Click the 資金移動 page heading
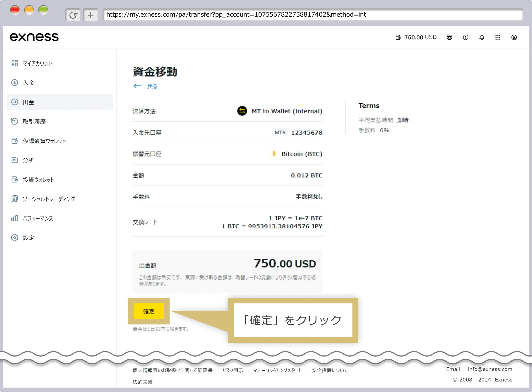Screen dimensions: 532x392 (x=155, y=72)
